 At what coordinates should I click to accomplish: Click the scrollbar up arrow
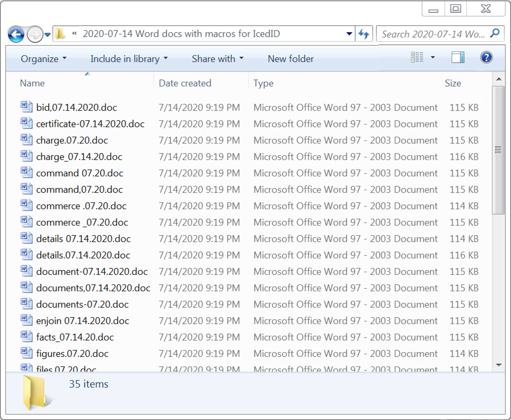click(x=499, y=79)
